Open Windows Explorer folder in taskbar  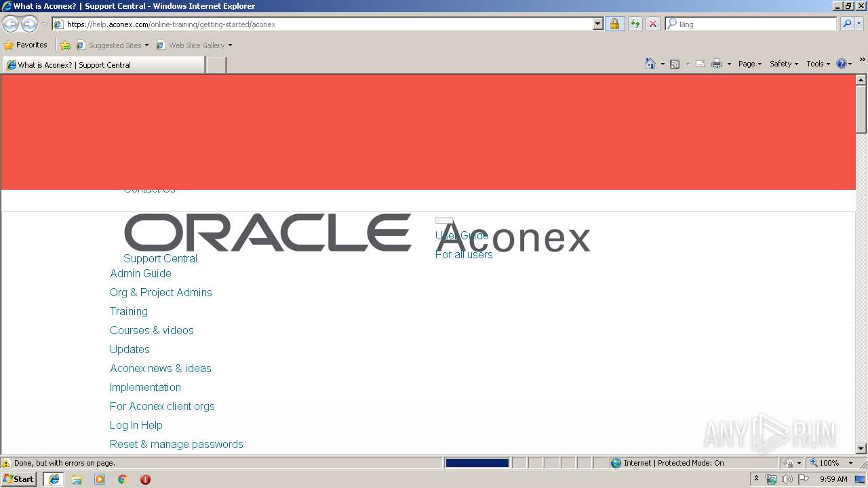click(x=77, y=479)
